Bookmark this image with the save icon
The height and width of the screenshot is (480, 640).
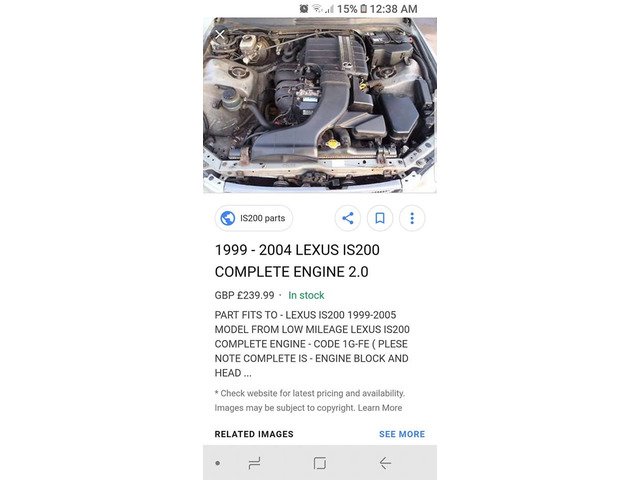point(380,218)
